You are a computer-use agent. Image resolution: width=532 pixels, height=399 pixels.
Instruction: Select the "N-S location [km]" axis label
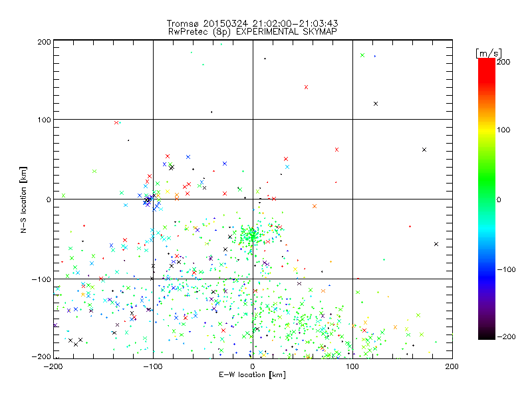point(23,199)
